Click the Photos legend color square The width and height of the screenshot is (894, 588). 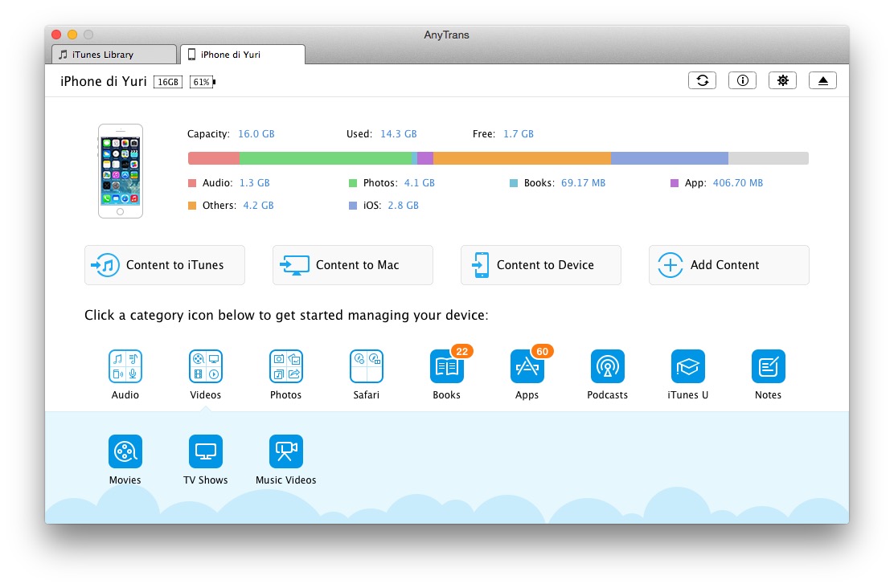tap(353, 183)
